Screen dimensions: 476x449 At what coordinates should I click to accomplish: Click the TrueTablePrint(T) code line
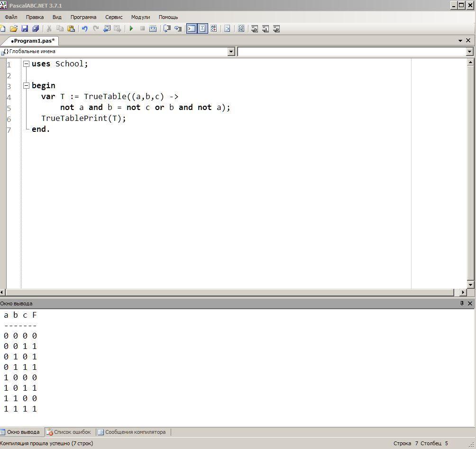click(x=83, y=118)
